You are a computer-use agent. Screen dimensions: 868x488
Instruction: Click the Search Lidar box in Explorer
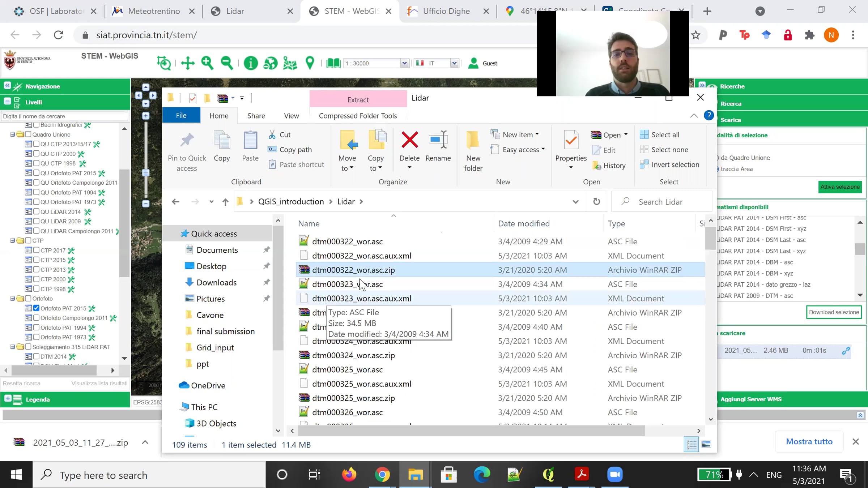point(661,202)
